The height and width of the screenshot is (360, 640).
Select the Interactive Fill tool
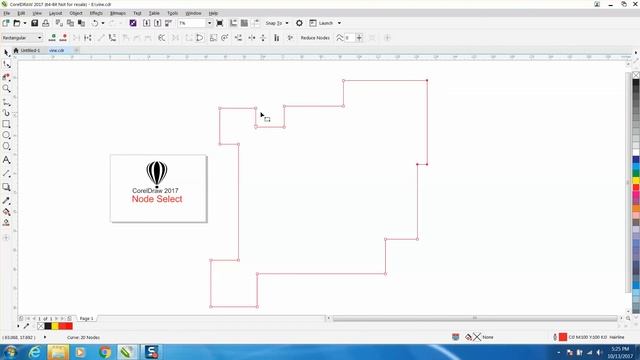pyautogui.click(x=6, y=212)
